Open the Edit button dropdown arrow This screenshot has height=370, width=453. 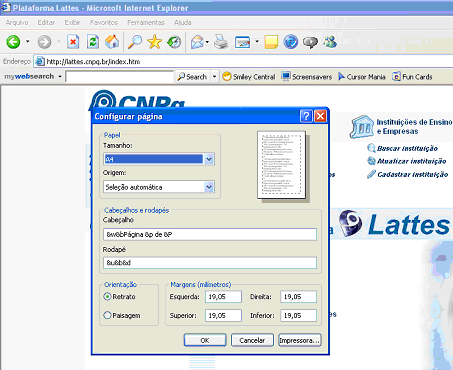257,42
